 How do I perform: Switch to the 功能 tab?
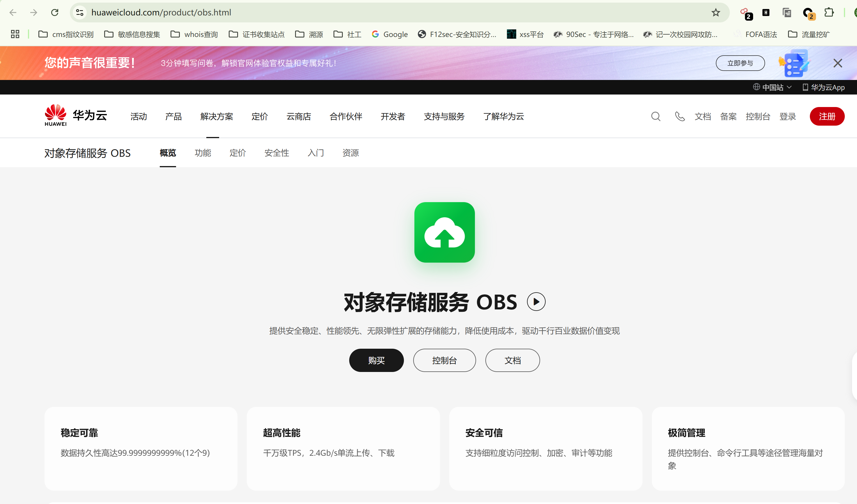[x=203, y=153]
